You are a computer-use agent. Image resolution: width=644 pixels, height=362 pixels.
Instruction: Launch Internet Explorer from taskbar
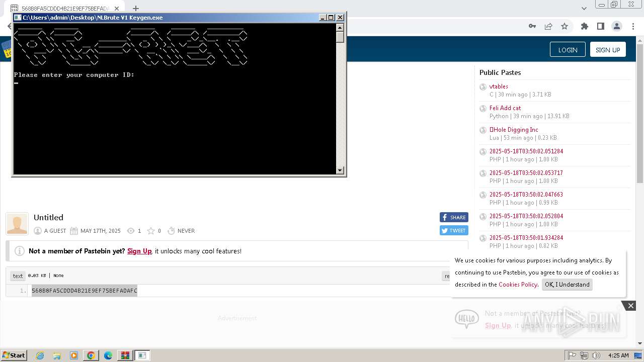click(40, 355)
